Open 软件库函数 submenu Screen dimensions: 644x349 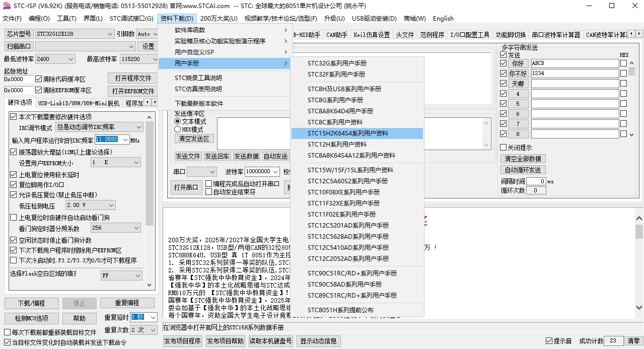coord(224,30)
